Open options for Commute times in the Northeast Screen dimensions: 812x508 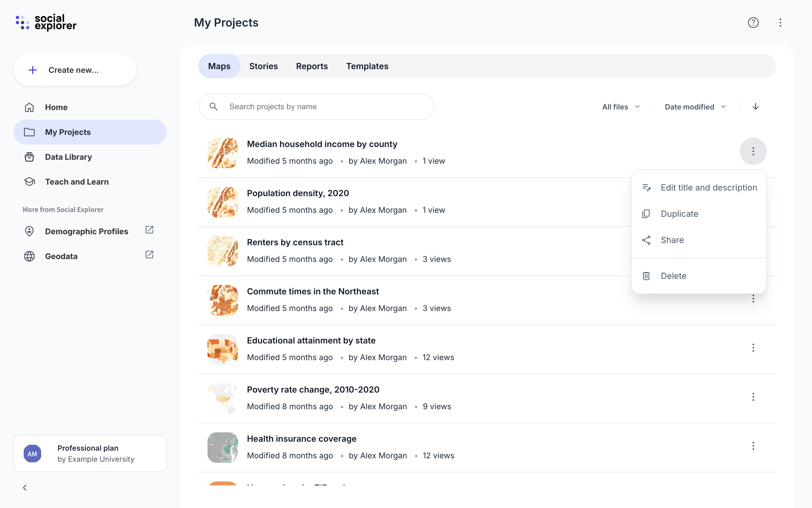click(x=753, y=299)
